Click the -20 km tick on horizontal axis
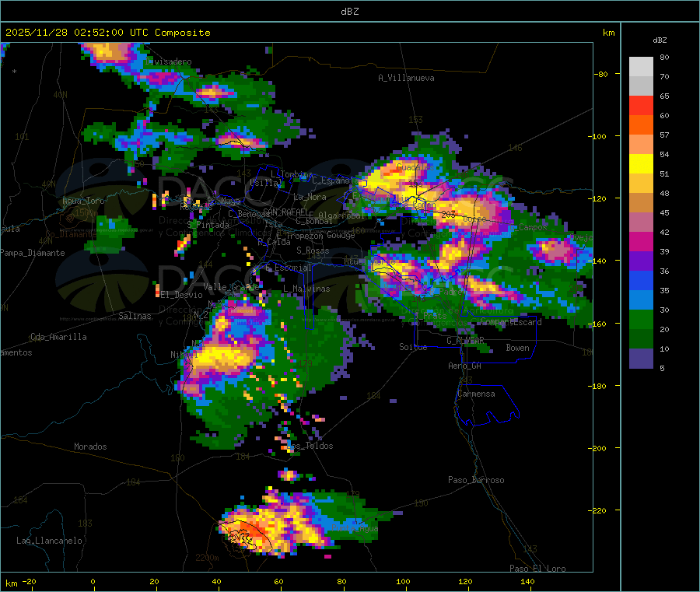Viewport: 700px width, 592px height. click(x=29, y=581)
